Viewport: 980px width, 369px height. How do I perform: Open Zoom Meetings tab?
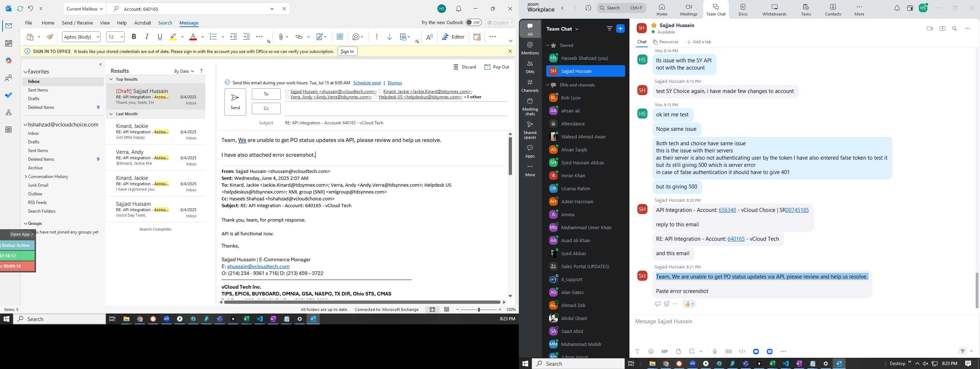tap(689, 10)
